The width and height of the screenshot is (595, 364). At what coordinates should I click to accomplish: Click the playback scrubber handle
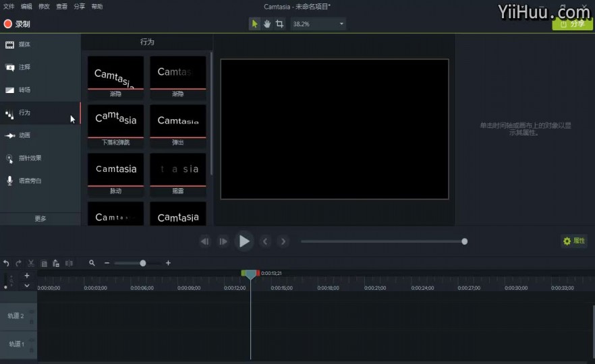point(464,241)
